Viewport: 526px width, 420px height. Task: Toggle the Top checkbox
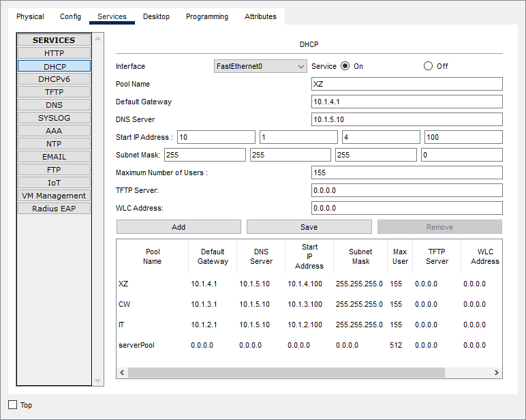tap(13, 405)
